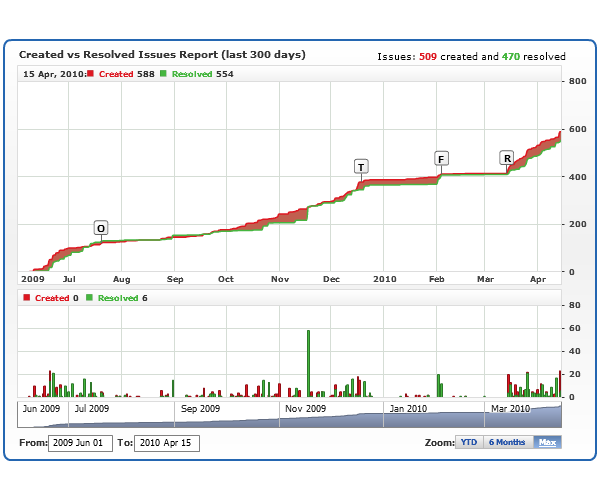Click the T event marker flag
The width and height of the screenshot is (600, 500).
[361, 166]
